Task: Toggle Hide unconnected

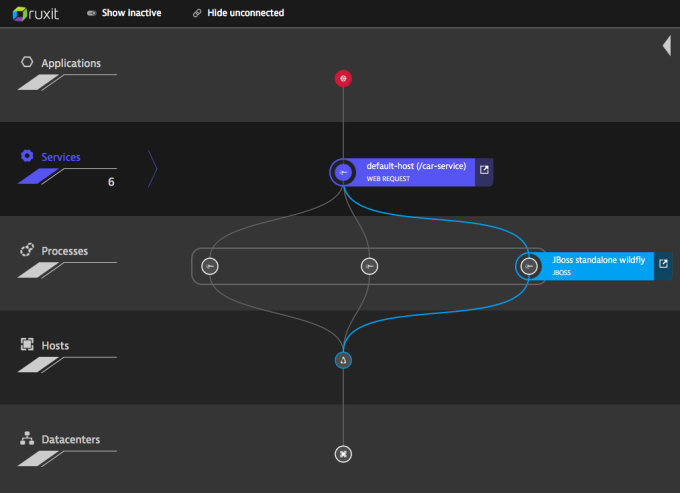Action: (x=239, y=13)
